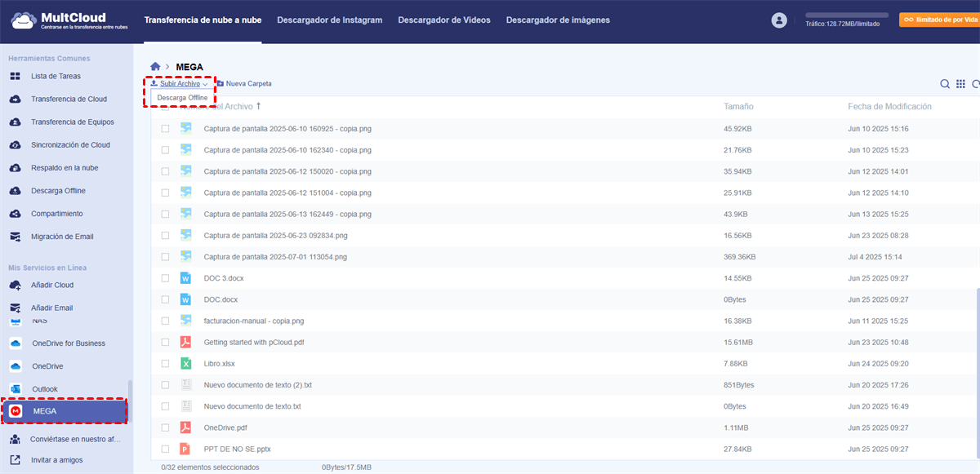Click the file list vertical scrollbar
Image resolution: width=980 pixels, height=474 pixels.
(978, 371)
